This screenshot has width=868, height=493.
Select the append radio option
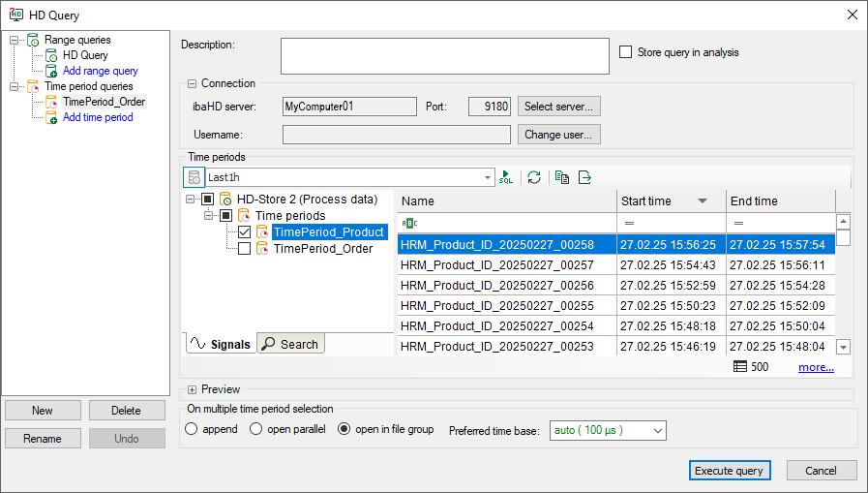point(192,429)
